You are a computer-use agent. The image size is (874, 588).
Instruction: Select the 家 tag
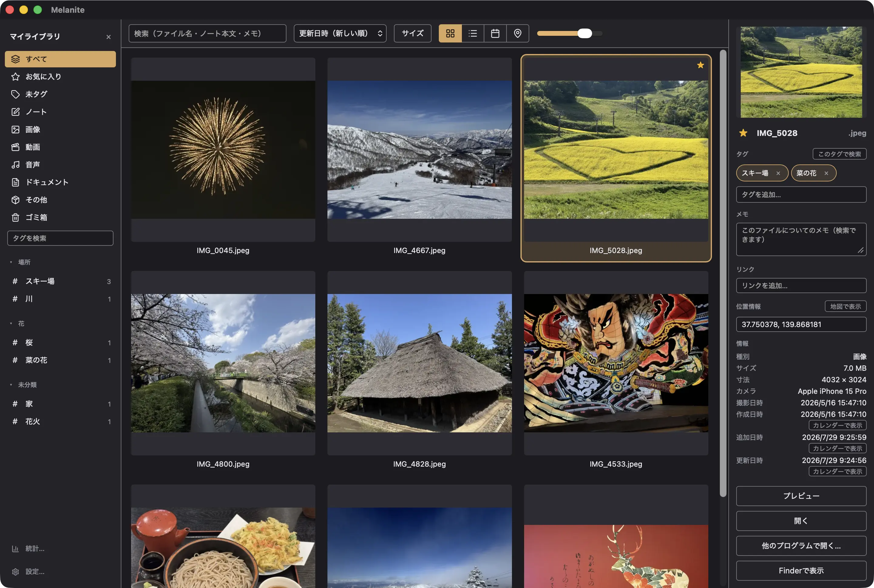coord(60,404)
